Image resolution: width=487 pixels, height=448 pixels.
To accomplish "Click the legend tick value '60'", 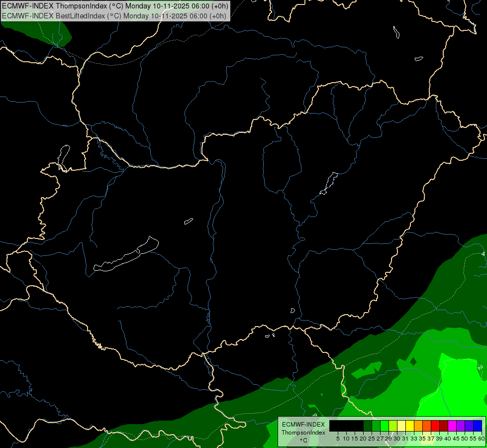I will coord(482,439).
